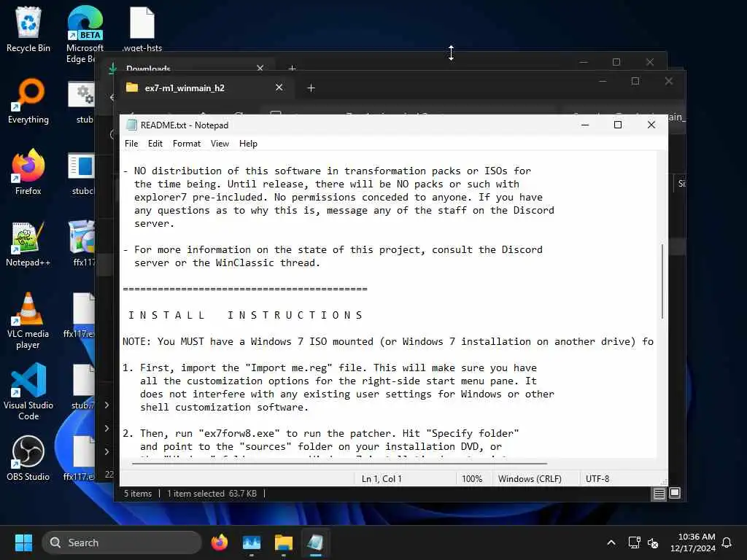The width and height of the screenshot is (747, 560).
Task: Click the "NOTE: You MUST have" line
Action: coord(388,341)
